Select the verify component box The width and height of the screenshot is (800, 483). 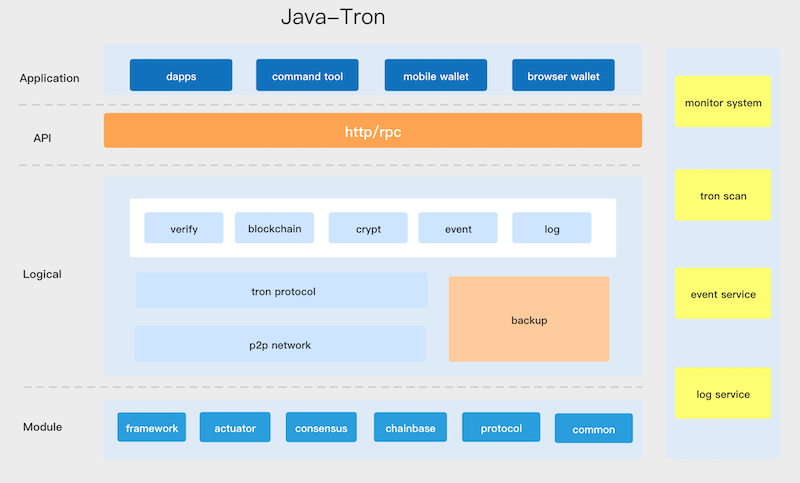(184, 227)
